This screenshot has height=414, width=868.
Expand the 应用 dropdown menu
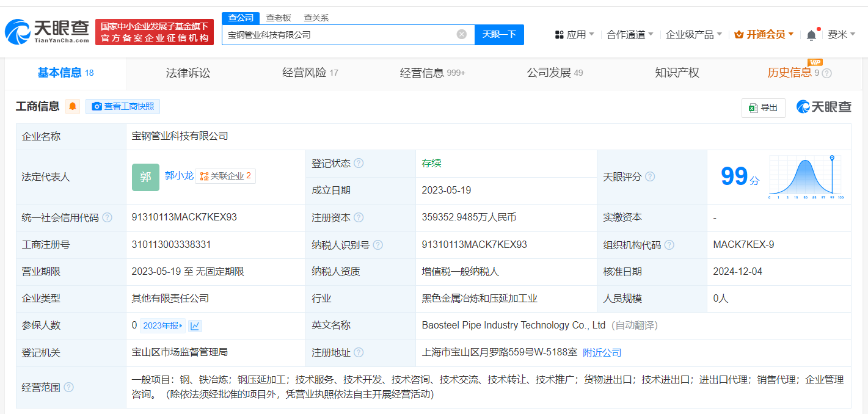(574, 35)
